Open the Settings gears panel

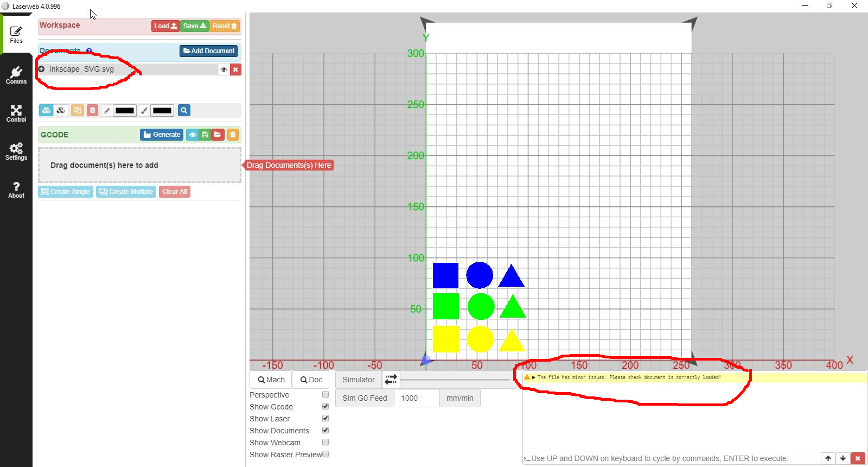coord(16,152)
